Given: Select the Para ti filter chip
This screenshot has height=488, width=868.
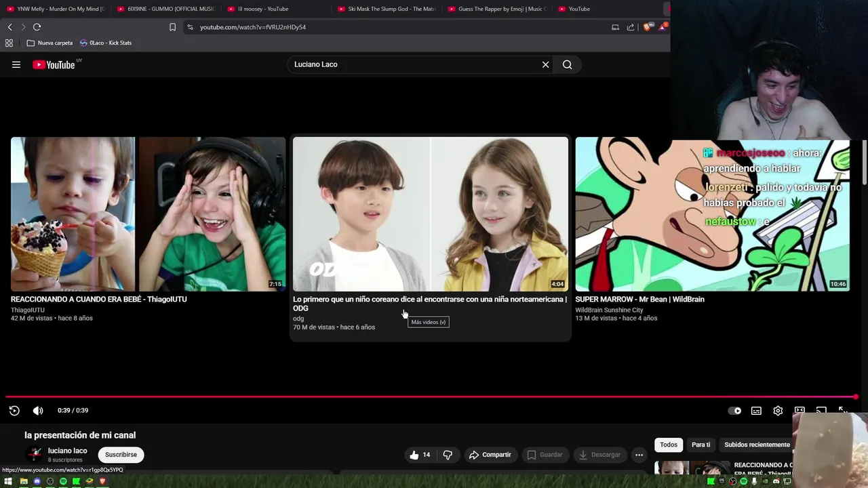Looking at the screenshot, I should tap(701, 445).
